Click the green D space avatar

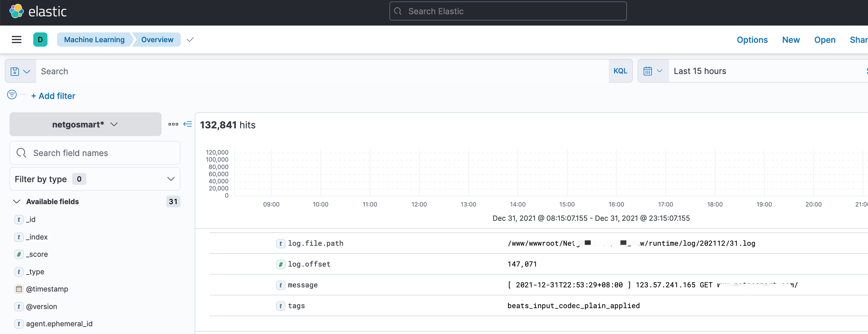[40, 40]
